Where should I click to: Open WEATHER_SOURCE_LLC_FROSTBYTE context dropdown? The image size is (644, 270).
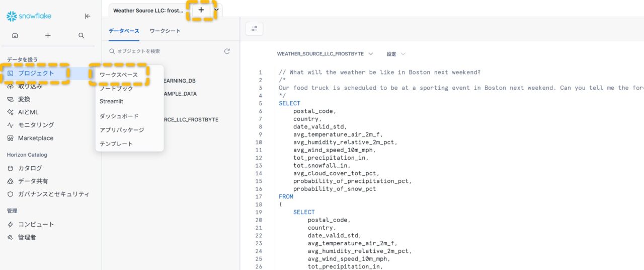(x=325, y=54)
